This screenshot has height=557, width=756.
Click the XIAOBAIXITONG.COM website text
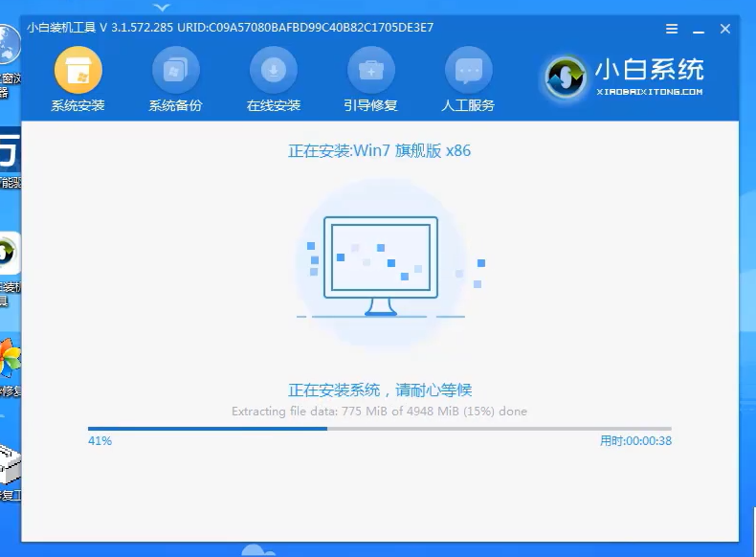(649, 92)
